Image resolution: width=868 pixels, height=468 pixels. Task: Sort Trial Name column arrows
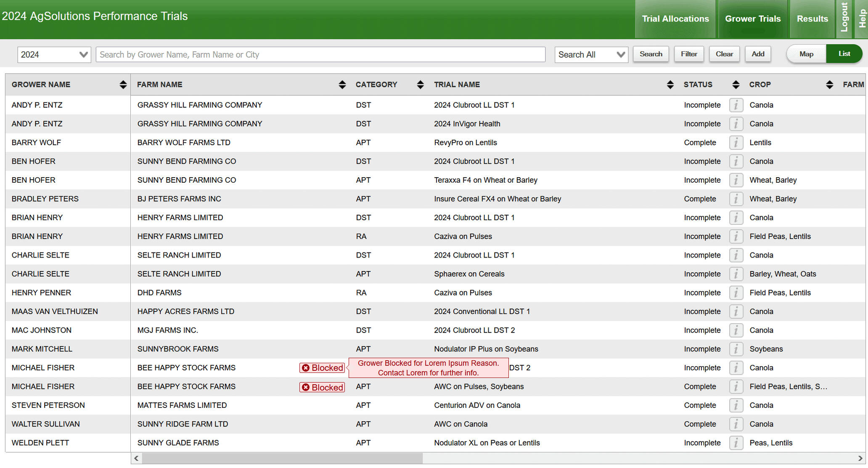(670, 85)
